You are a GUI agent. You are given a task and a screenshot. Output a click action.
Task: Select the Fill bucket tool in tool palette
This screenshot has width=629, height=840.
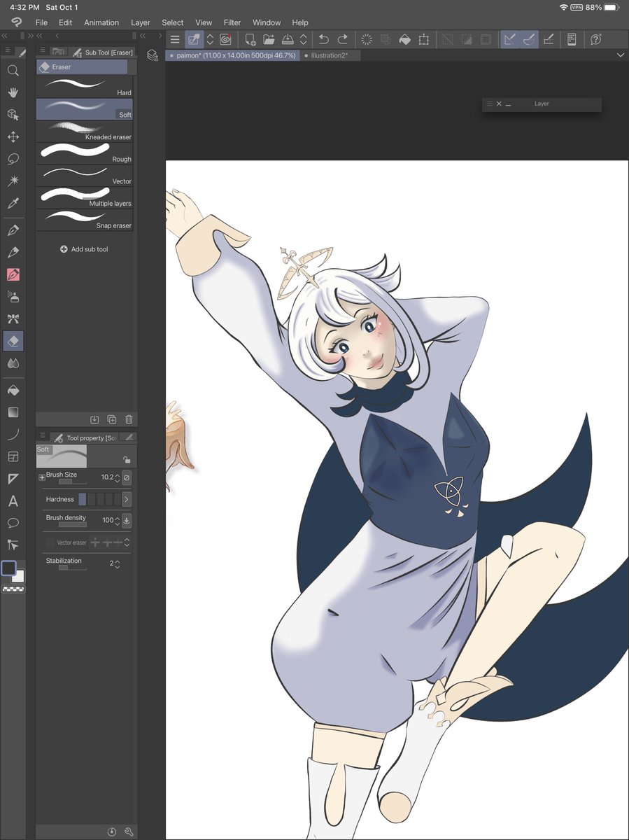(x=13, y=390)
